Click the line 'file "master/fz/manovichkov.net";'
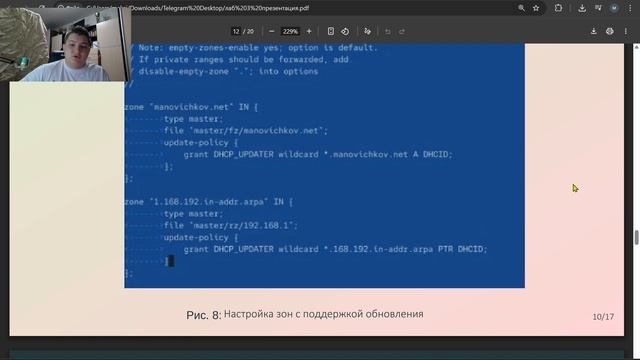 click(246, 131)
